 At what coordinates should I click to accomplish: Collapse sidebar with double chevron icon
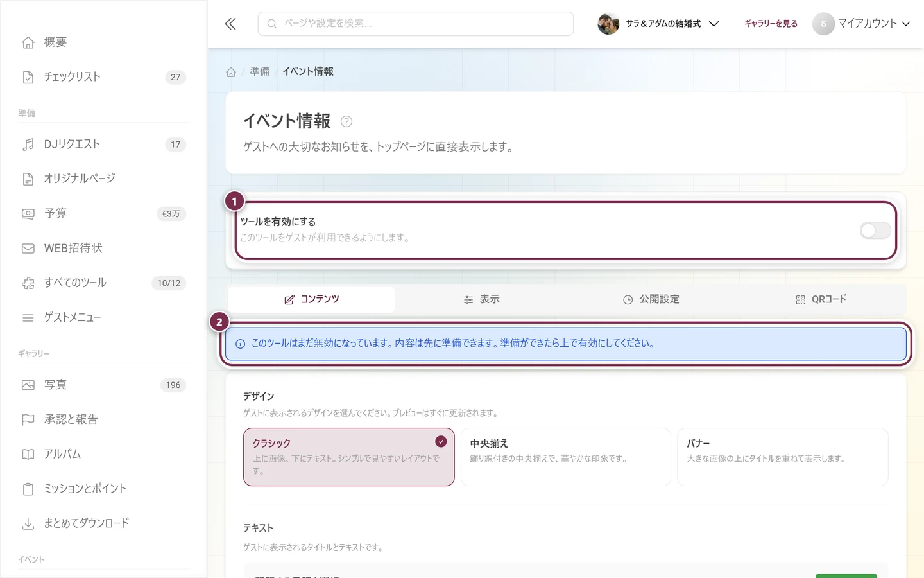[x=230, y=24]
